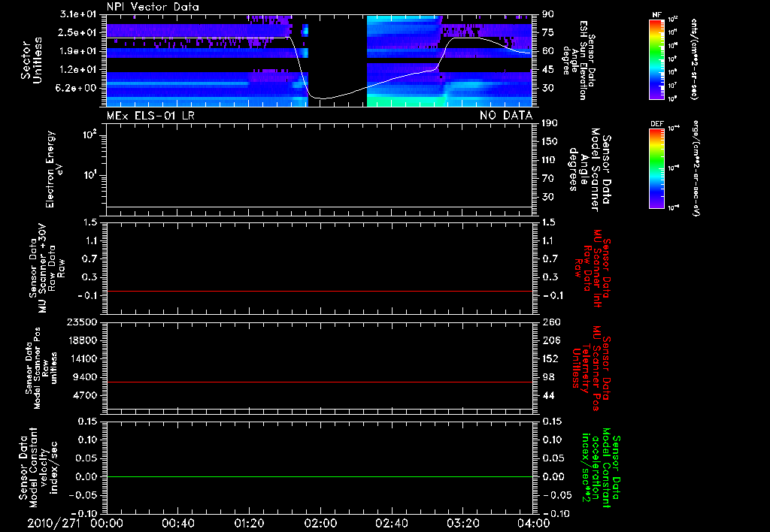Image resolution: width=770 pixels, height=532 pixels.
Task: Click the red line in the MU Scanner +30V panel
Action: [x=319, y=291]
